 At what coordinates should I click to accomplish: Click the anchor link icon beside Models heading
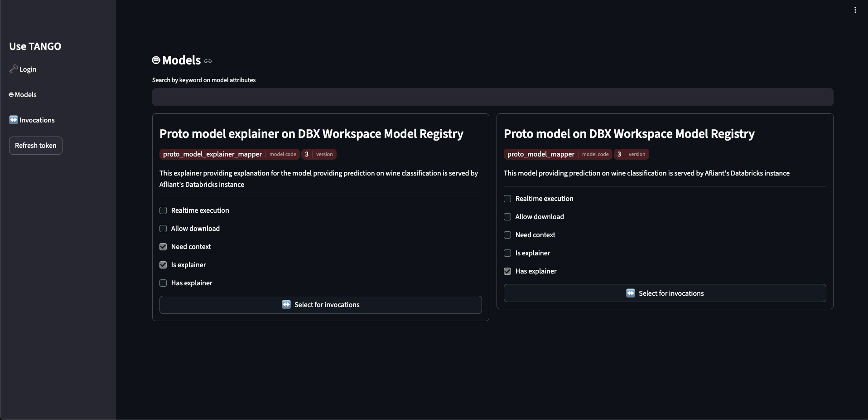[x=208, y=61]
